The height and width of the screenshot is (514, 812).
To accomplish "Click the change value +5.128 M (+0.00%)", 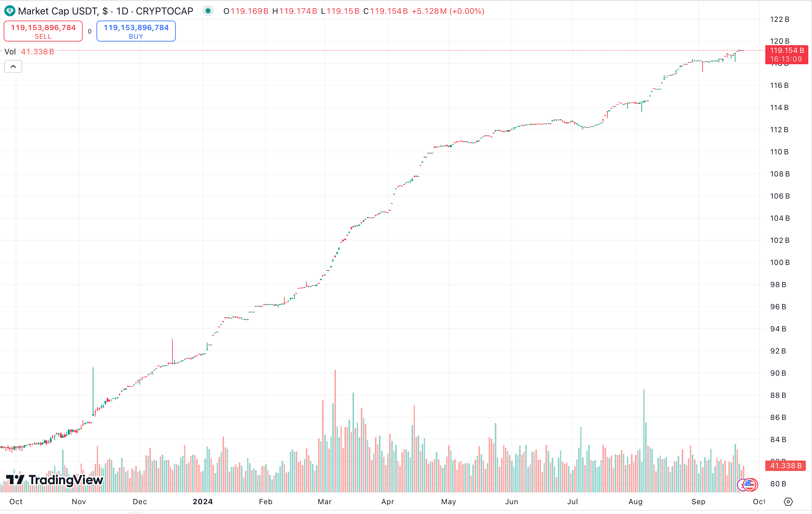I will pos(448,11).
